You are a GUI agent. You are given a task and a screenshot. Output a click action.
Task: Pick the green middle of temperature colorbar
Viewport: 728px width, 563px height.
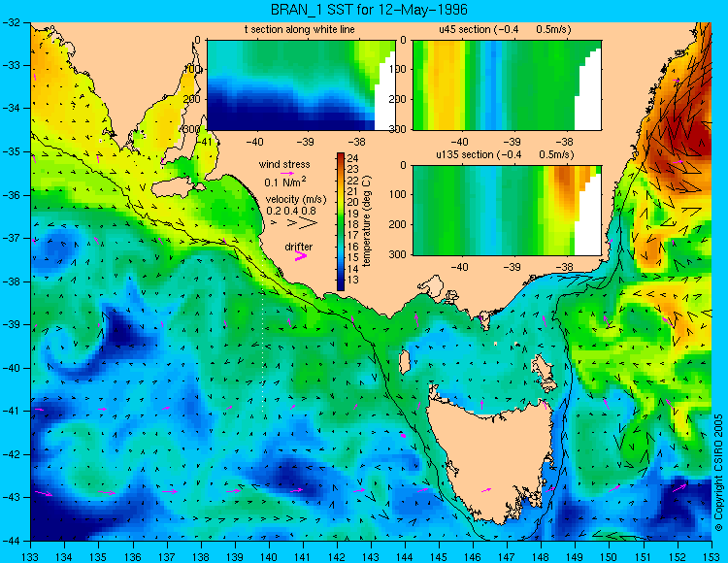coord(341,222)
